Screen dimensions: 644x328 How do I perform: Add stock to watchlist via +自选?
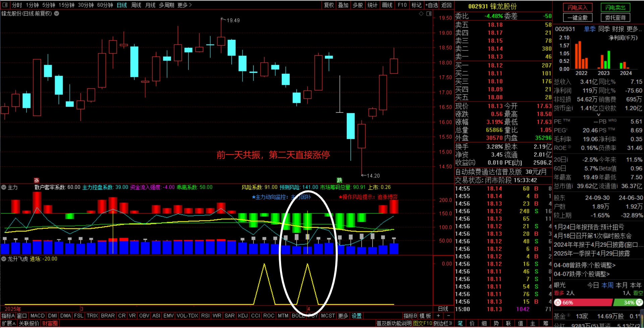(x=432, y=5)
